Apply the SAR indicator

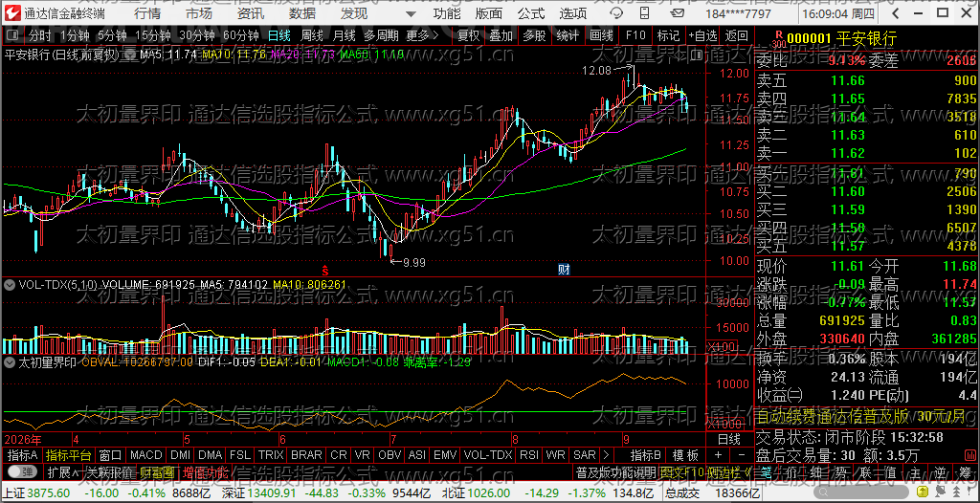(x=585, y=455)
